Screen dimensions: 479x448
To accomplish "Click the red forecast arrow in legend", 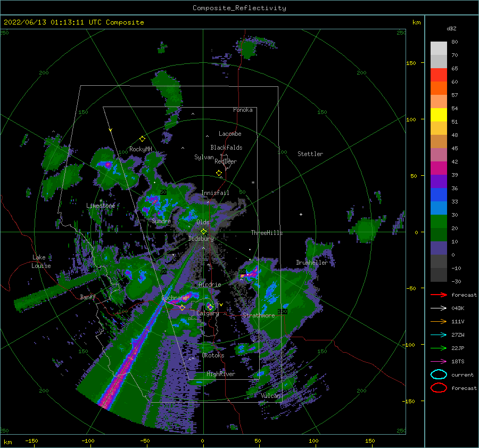I will coord(439,295).
